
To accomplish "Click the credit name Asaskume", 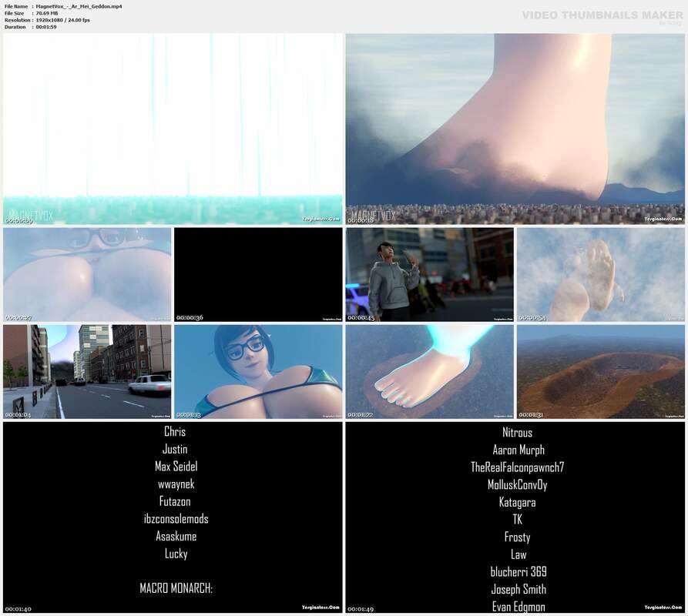I will [176, 536].
